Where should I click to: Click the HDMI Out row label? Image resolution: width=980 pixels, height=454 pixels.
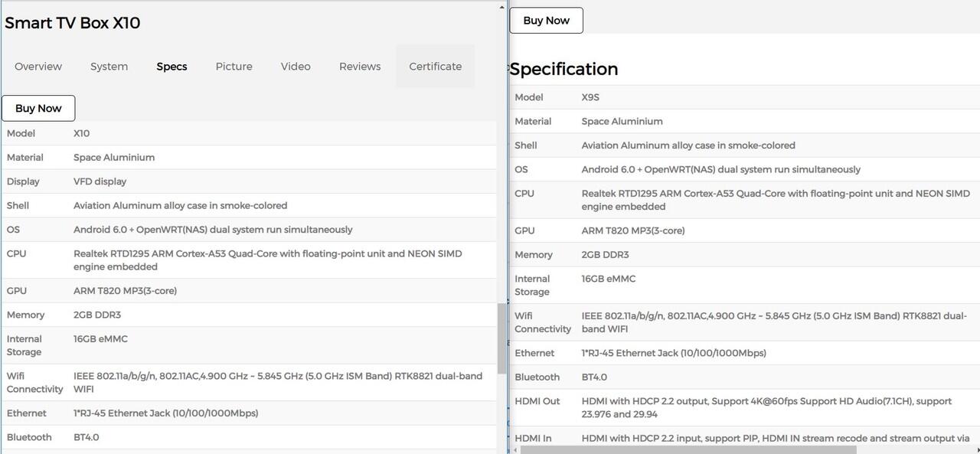pyautogui.click(x=537, y=401)
